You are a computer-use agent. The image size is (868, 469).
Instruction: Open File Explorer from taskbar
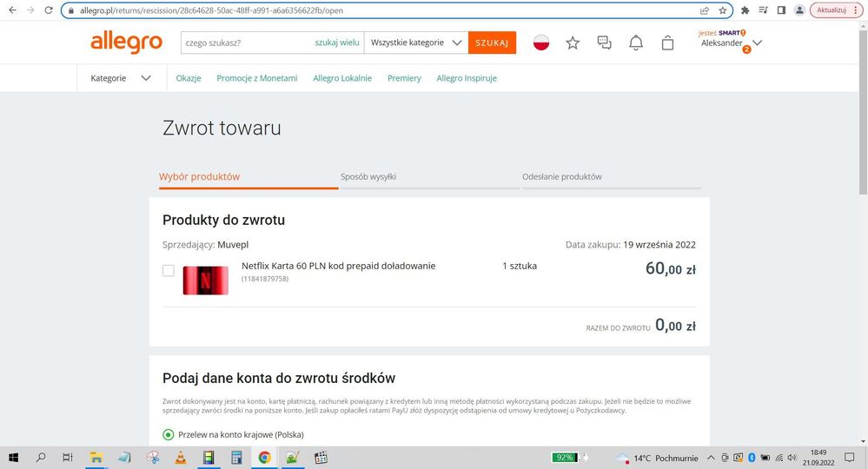pos(96,458)
